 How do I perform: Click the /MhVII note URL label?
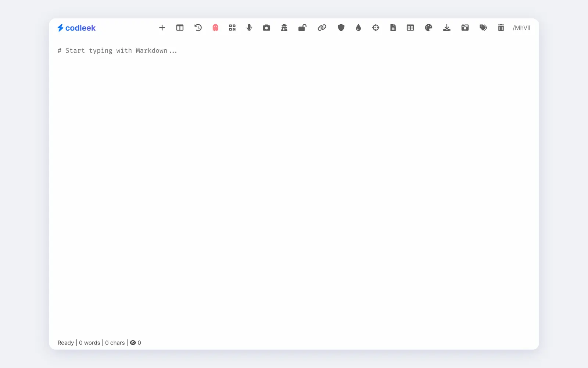click(521, 28)
